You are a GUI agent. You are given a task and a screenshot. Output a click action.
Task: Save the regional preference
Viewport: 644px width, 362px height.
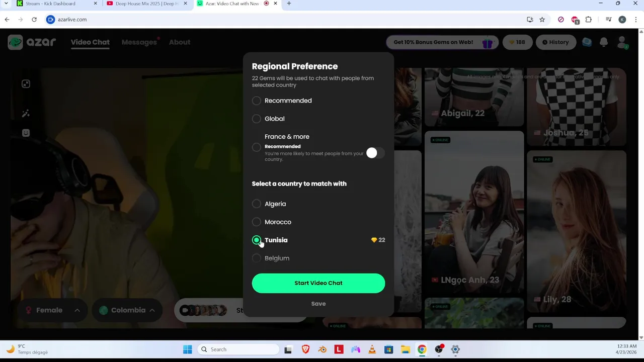pos(318,304)
